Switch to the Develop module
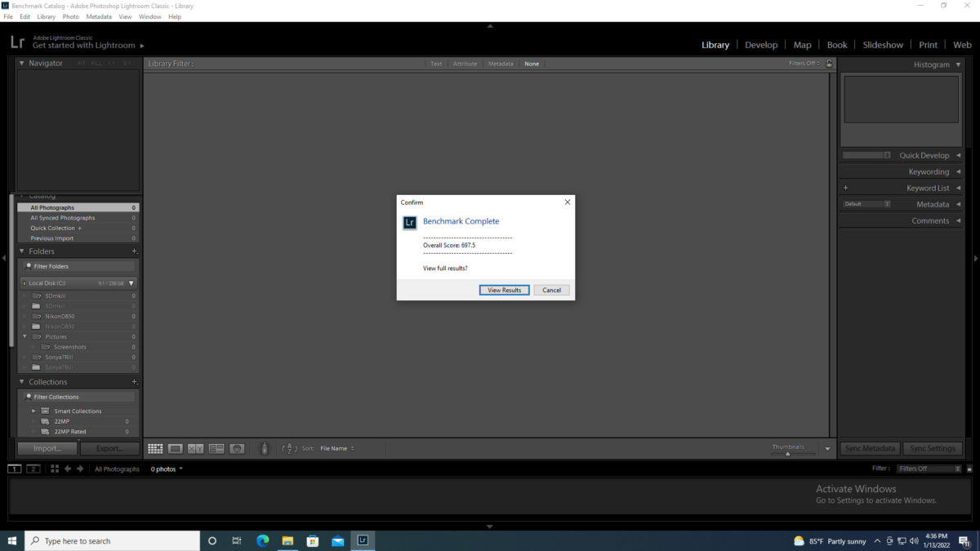Screen dimensions: 980x551 (761, 45)
